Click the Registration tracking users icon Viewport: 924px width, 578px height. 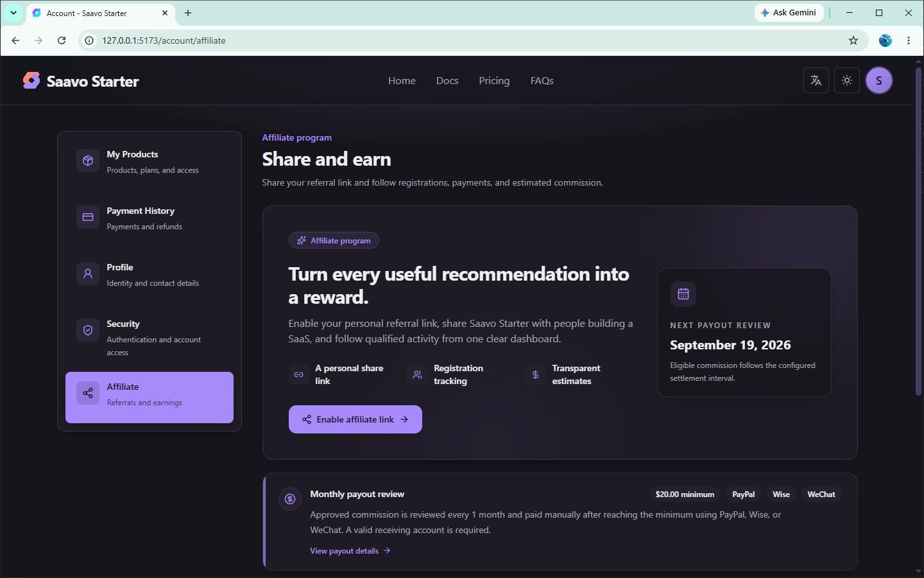(x=417, y=374)
